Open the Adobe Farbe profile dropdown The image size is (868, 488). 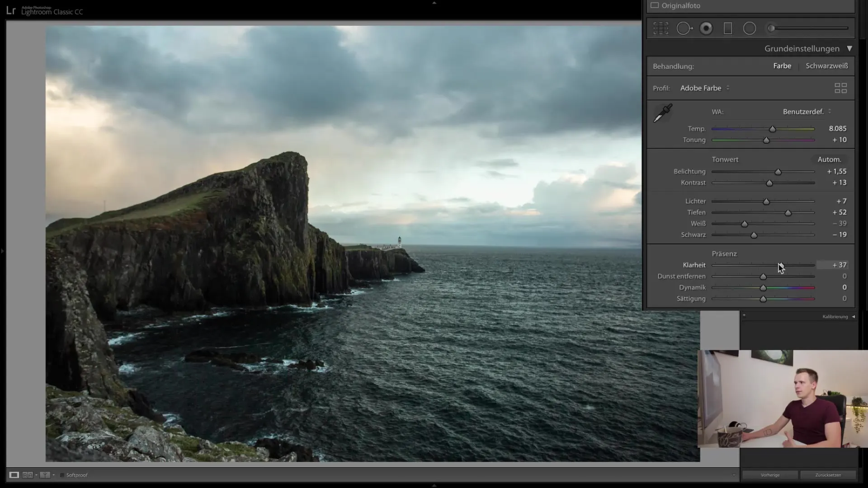coord(705,88)
